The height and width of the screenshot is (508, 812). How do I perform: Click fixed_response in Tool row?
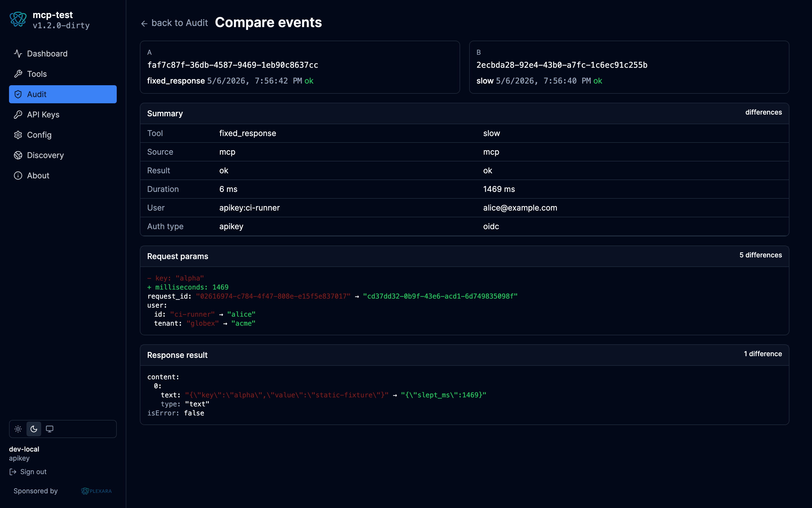coord(248,133)
